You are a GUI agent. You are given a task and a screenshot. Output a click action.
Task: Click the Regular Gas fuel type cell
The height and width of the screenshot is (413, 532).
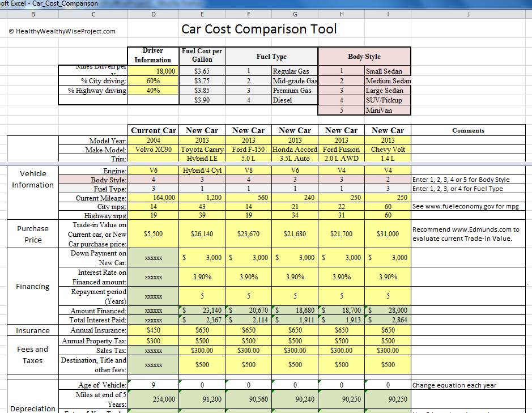(295, 71)
